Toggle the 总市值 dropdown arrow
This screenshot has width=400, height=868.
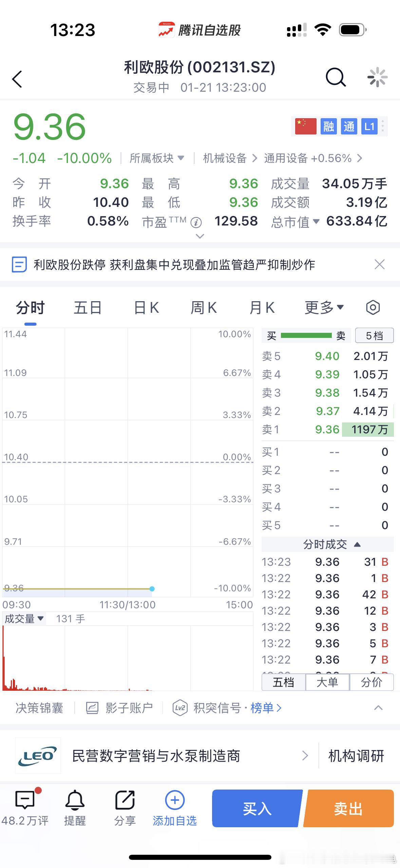316,221
